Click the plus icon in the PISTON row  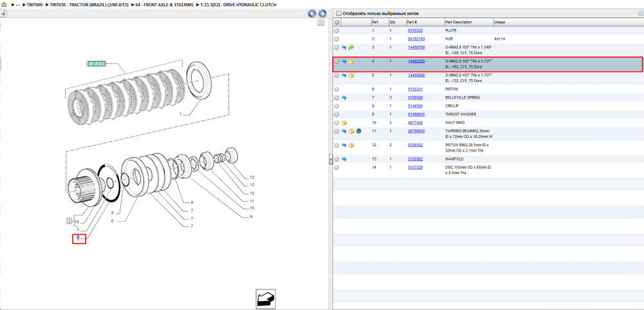click(x=336, y=89)
